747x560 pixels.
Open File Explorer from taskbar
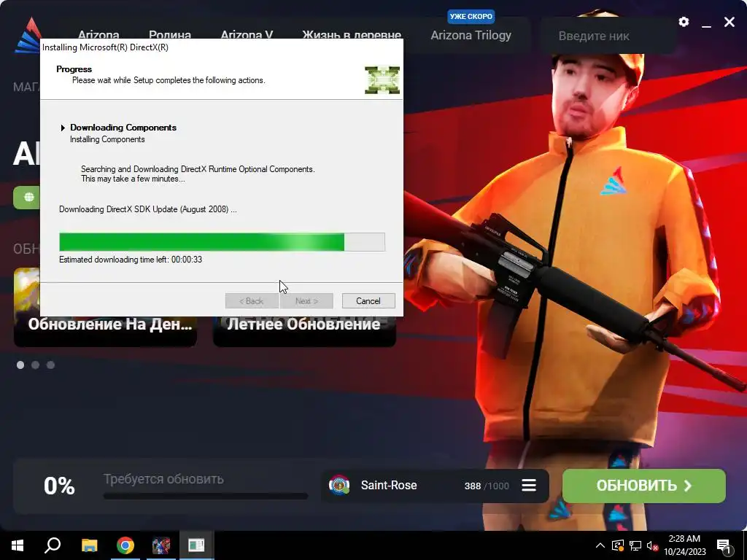click(x=89, y=545)
